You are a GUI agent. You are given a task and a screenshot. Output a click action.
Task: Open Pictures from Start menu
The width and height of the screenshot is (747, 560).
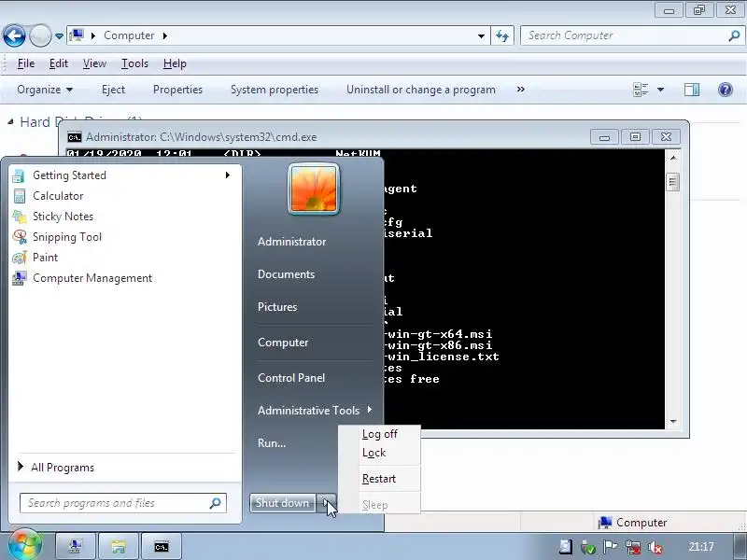(x=277, y=307)
